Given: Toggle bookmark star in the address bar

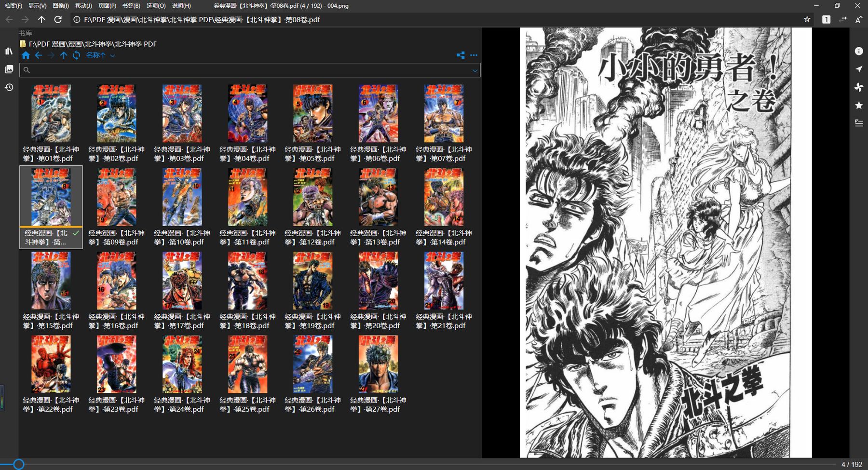Looking at the screenshot, I should (807, 19).
